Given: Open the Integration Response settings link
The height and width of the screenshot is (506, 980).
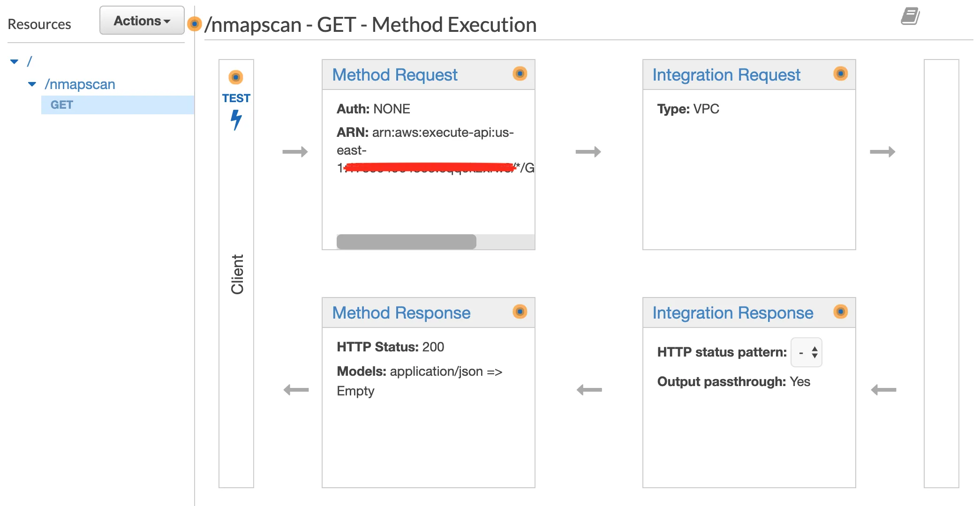Looking at the screenshot, I should (x=732, y=313).
